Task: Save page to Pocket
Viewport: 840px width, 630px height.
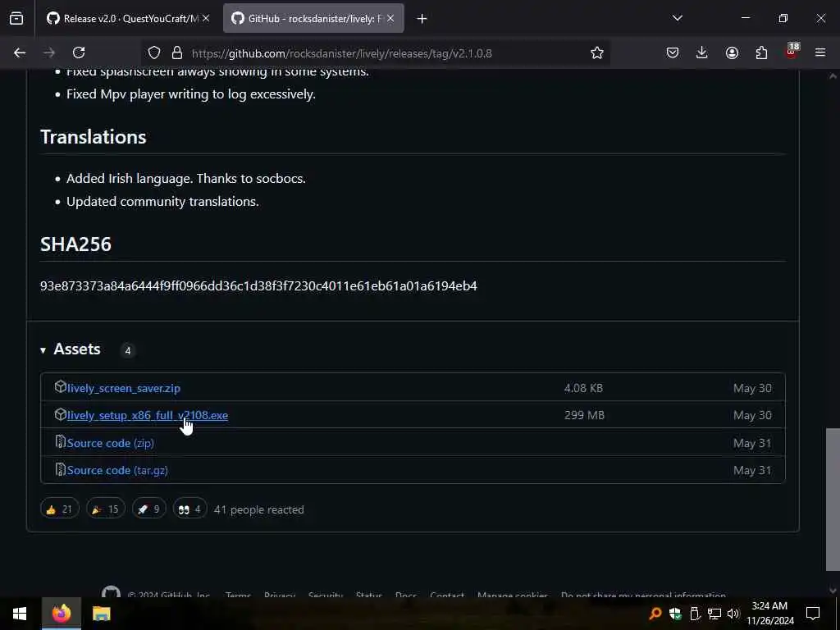Action: tap(673, 52)
